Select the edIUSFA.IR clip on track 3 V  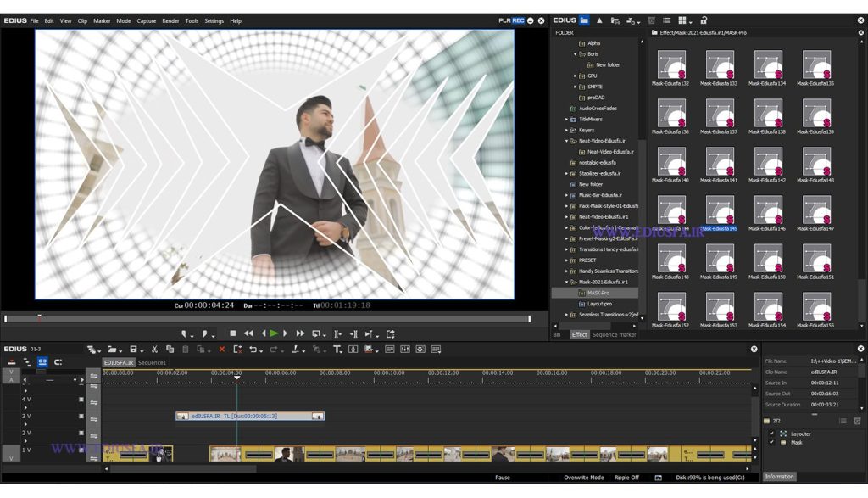[x=250, y=416]
